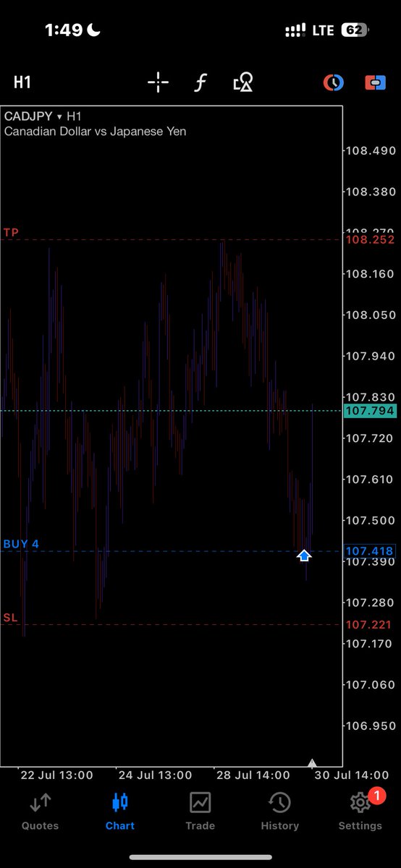Image resolution: width=401 pixels, height=868 pixels.
Task: Tap the cellular signal bars icon
Action: point(295,31)
